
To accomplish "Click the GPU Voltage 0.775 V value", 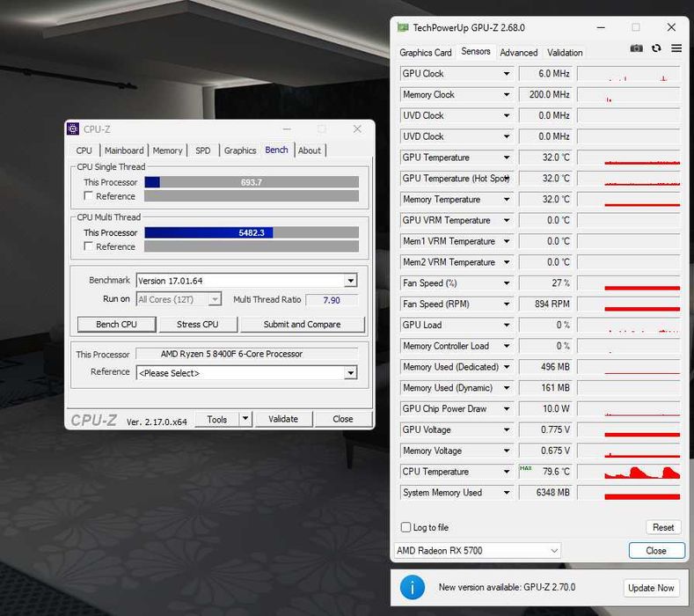I will point(545,429).
